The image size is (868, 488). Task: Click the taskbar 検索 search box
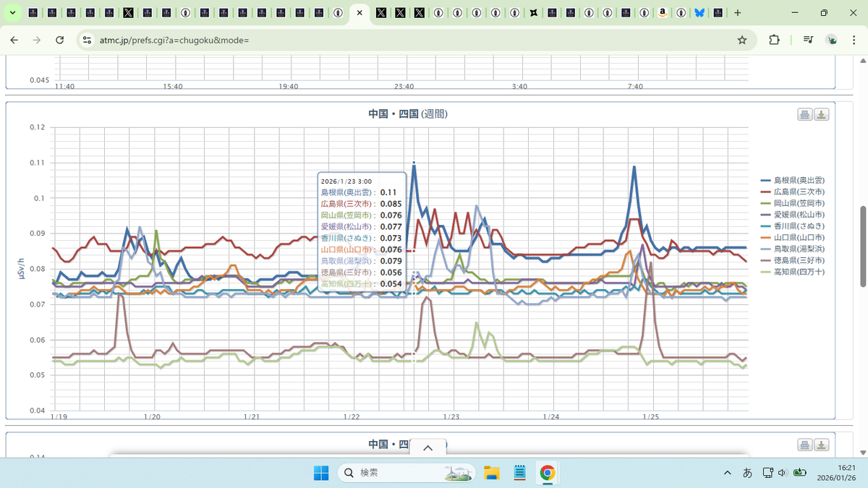(x=407, y=473)
